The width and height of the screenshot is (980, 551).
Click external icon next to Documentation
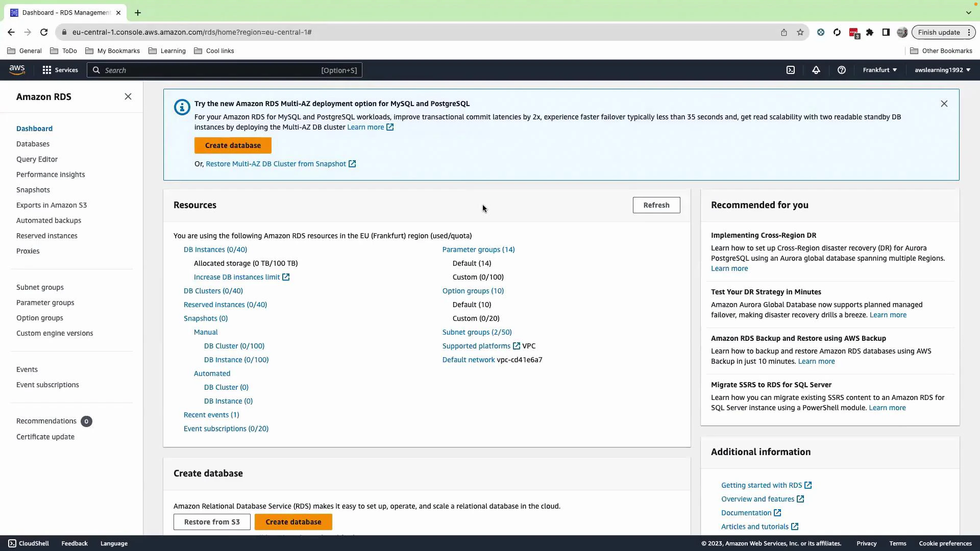tap(777, 513)
